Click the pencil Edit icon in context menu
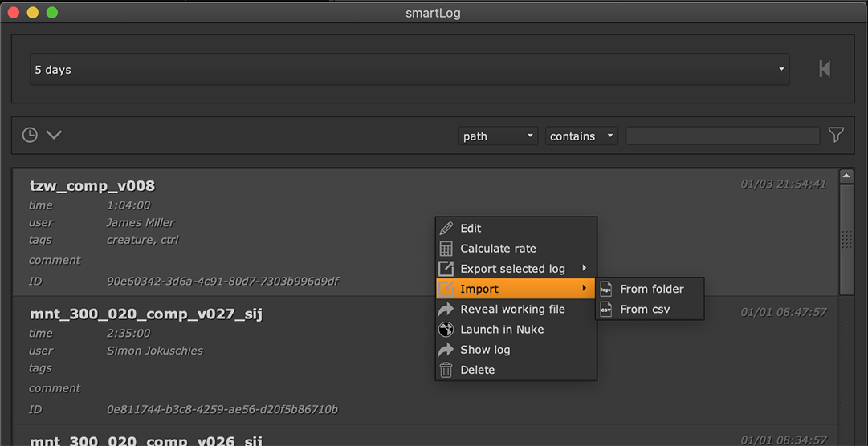The image size is (868, 446). pyautogui.click(x=446, y=229)
